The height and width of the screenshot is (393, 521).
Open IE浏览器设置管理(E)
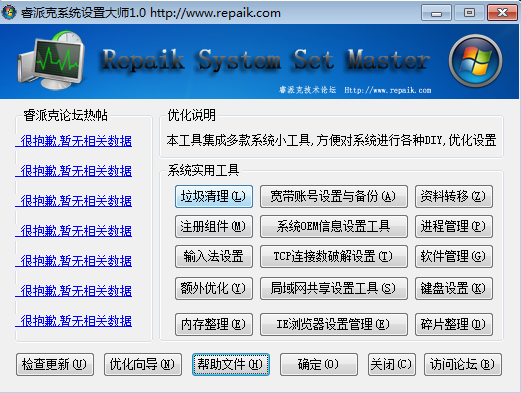334,324
